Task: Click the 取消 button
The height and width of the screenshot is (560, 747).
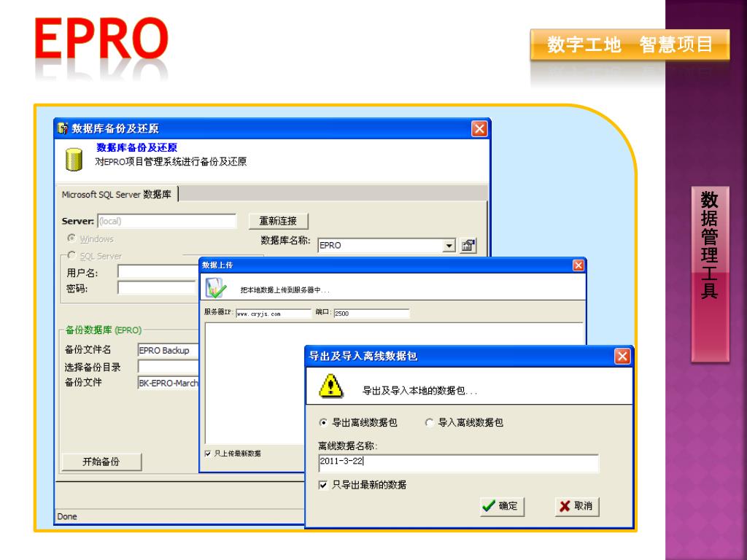Action: pyautogui.click(x=577, y=506)
